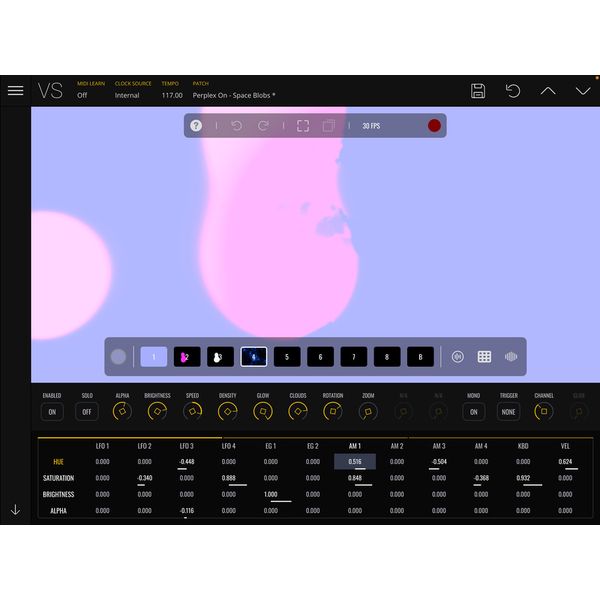Click the MIDI Learn Off setting
The height and width of the screenshot is (600, 600).
click(x=82, y=95)
